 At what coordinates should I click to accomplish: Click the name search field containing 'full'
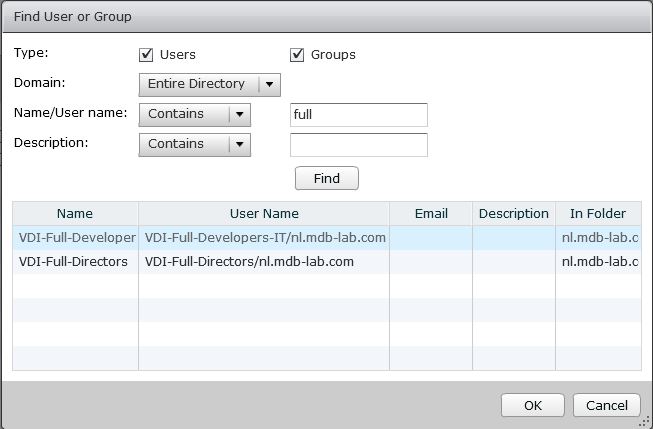pos(358,115)
